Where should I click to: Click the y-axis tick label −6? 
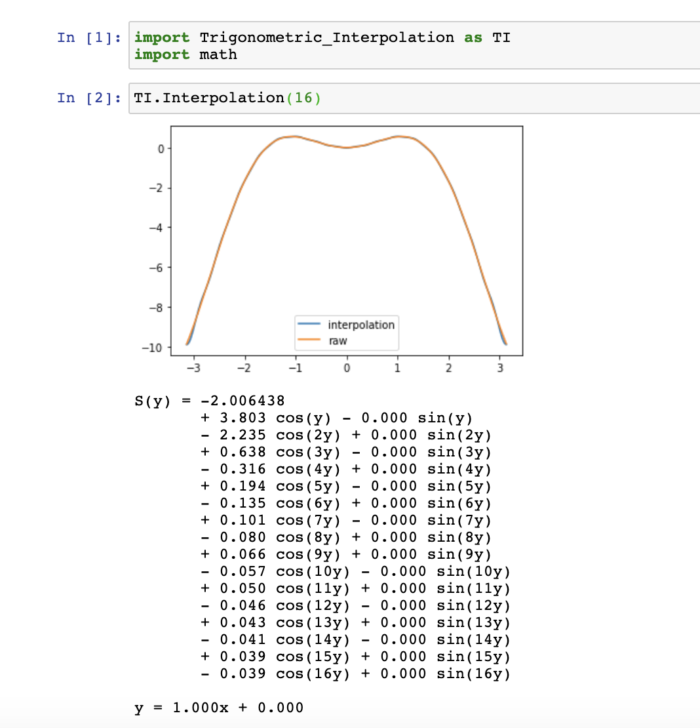click(156, 268)
